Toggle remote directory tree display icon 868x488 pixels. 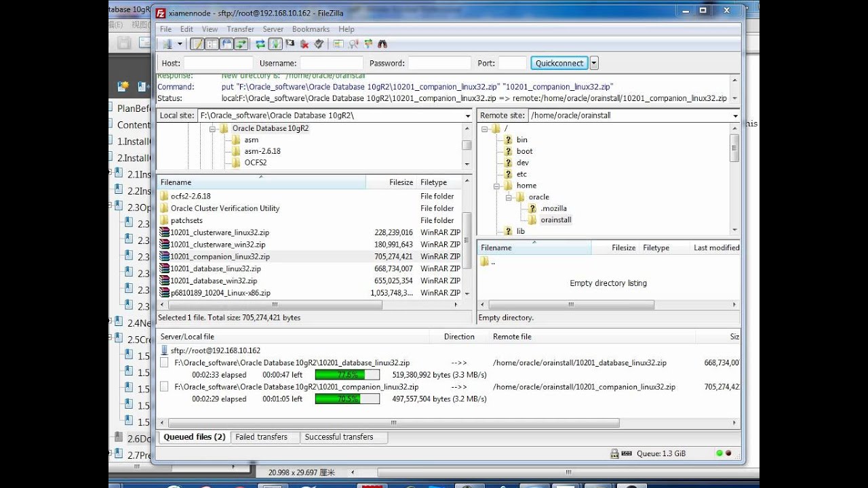tap(226, 44)
